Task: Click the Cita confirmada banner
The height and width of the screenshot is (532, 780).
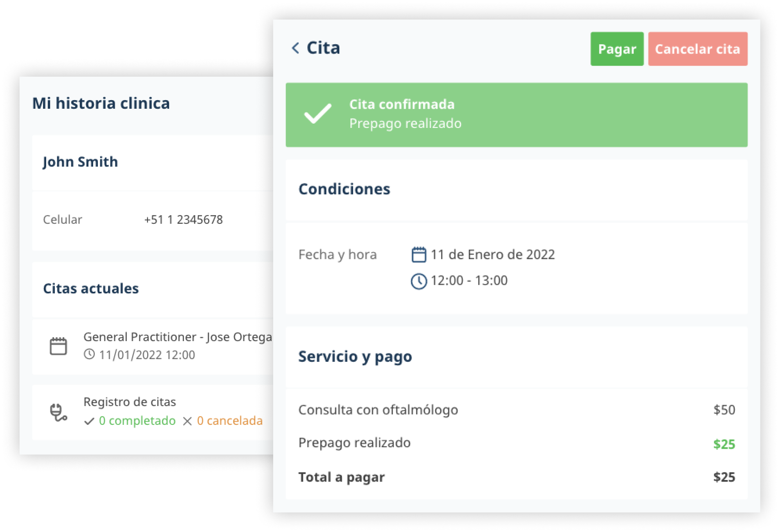Action: [516, 115]
